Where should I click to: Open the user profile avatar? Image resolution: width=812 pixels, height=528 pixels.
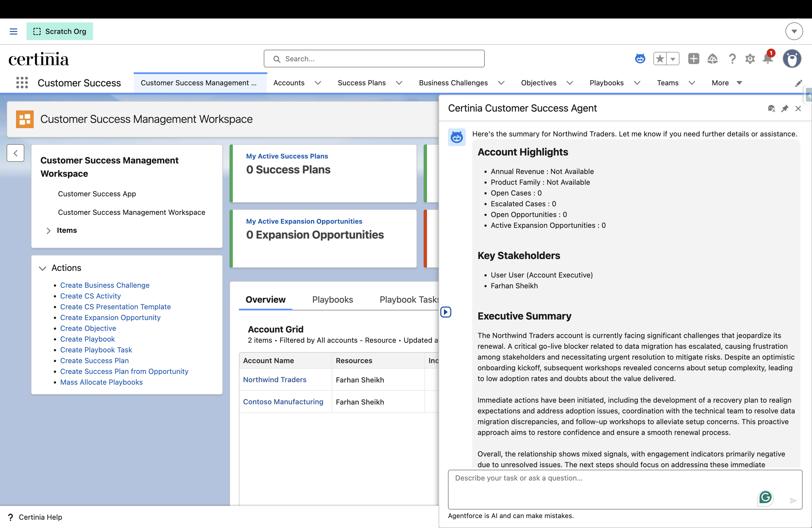pos(792,59)
